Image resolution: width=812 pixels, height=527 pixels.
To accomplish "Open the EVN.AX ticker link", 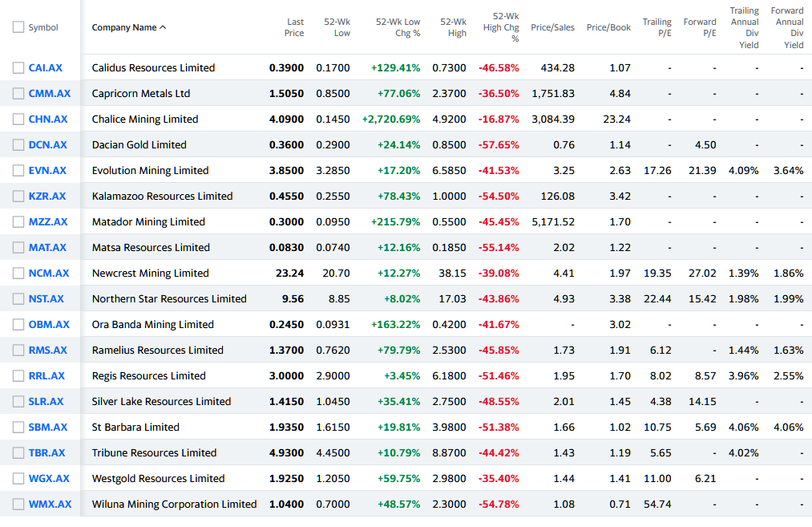I will pos(47,171).
